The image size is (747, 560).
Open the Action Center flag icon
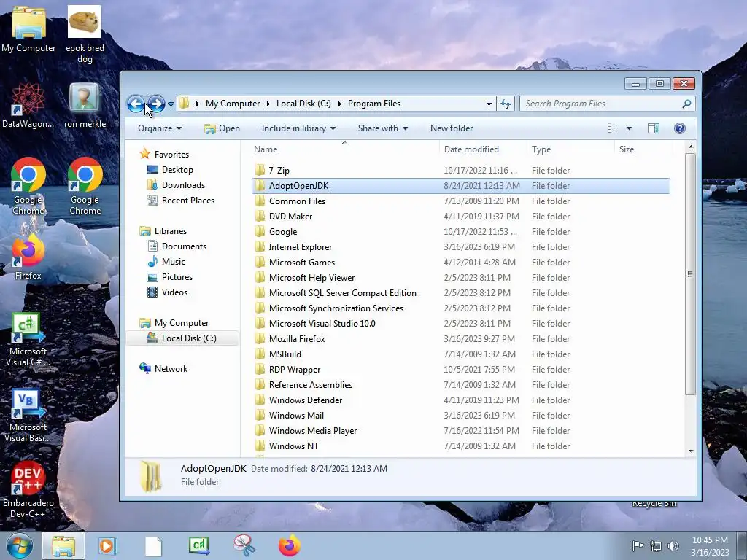[x=638, y=546]
